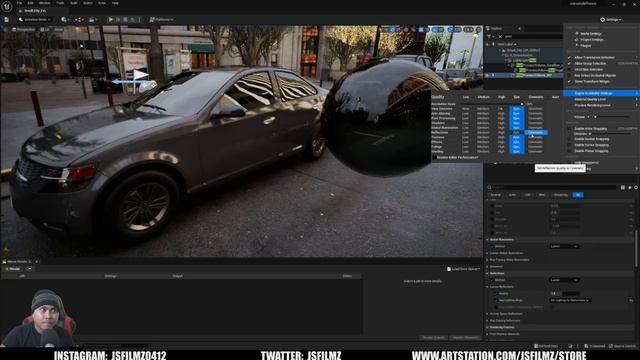Open the cinematics clapperboard icon

[93, 19]
